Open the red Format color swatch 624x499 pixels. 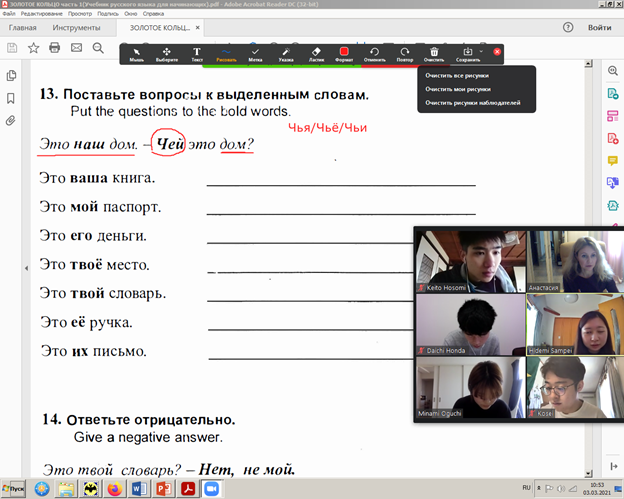(x=344, y=53)
